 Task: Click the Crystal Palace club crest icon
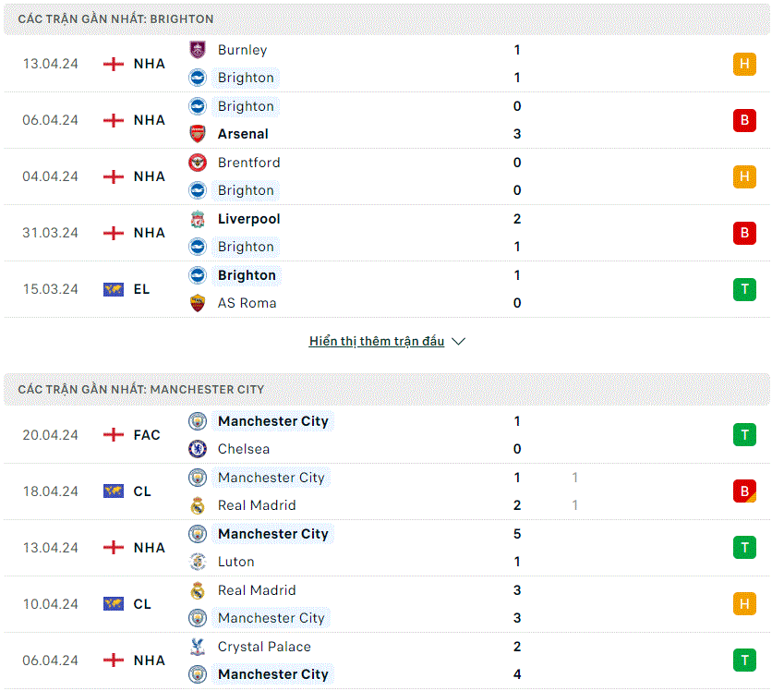tap(198, 647)
